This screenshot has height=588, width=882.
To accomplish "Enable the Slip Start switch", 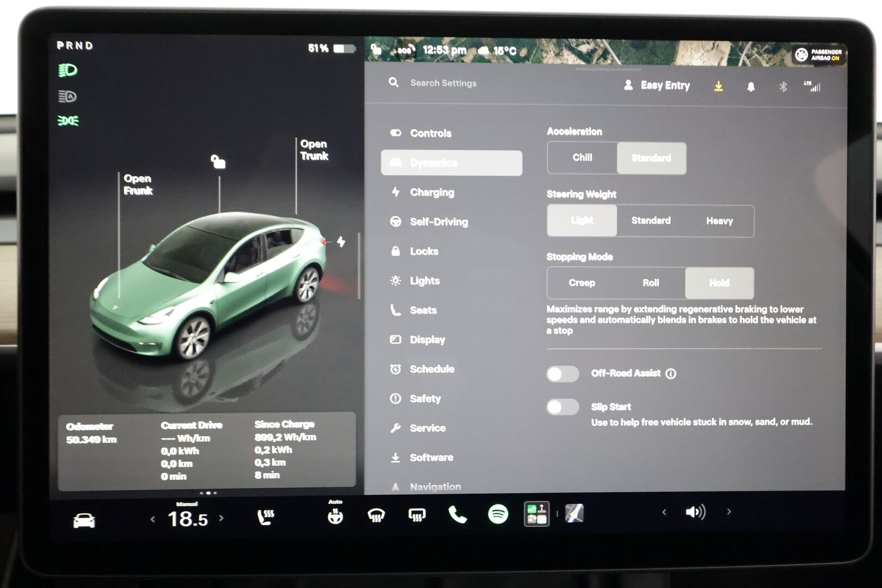I will point(563,407).
